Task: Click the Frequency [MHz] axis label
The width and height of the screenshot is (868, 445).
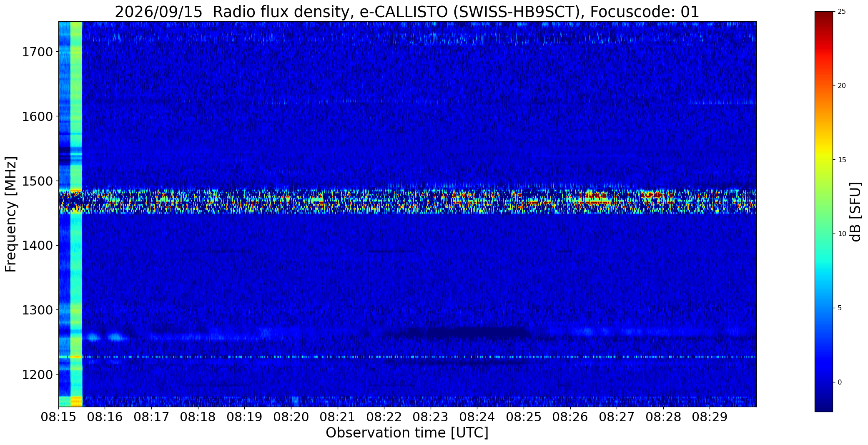Action: click(x=11, y=214)
